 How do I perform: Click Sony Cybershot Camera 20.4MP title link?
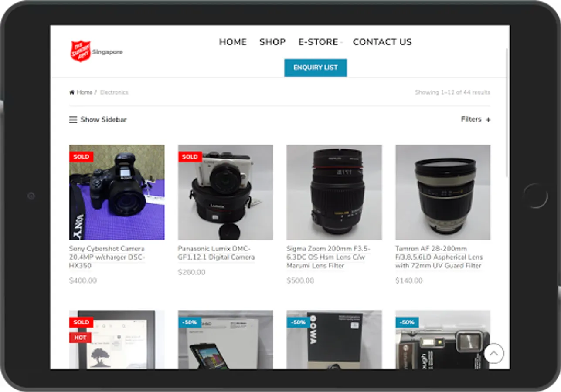point(107,257)
